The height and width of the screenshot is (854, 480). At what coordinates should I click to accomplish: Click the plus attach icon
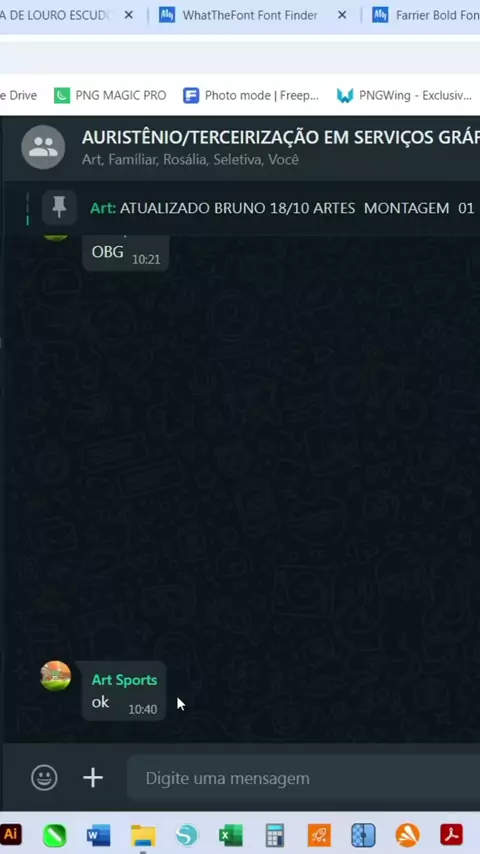(93, 778)
